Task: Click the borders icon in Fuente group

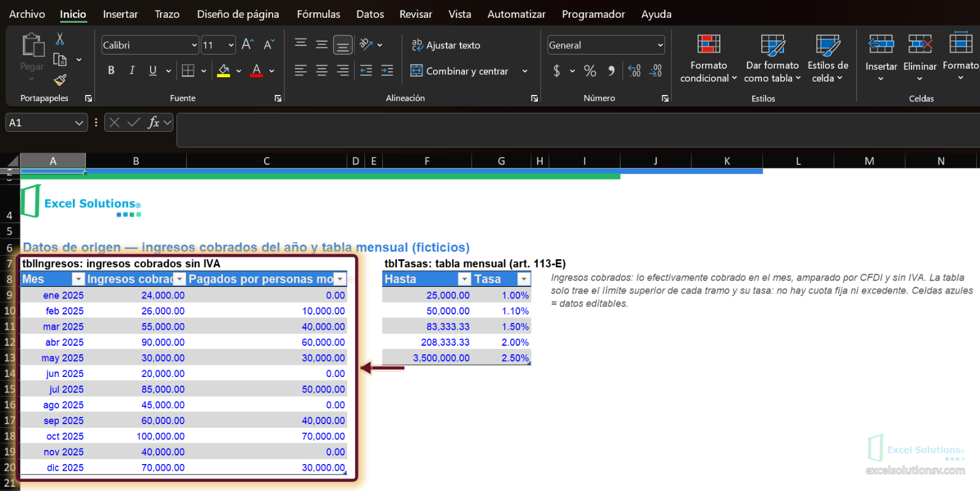Action: click(188, 70)
